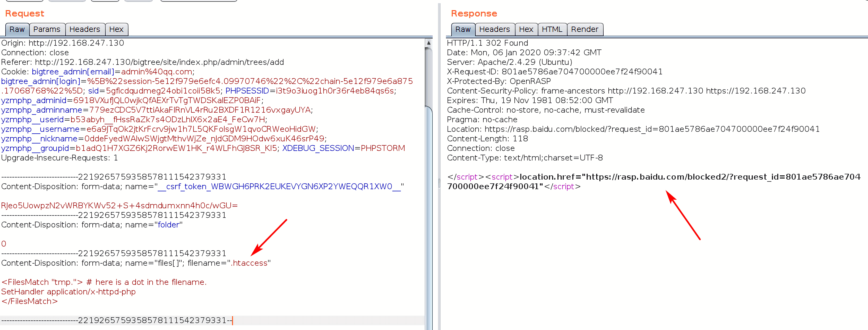Click the response 'Connection: close' line

pos(480,148)
